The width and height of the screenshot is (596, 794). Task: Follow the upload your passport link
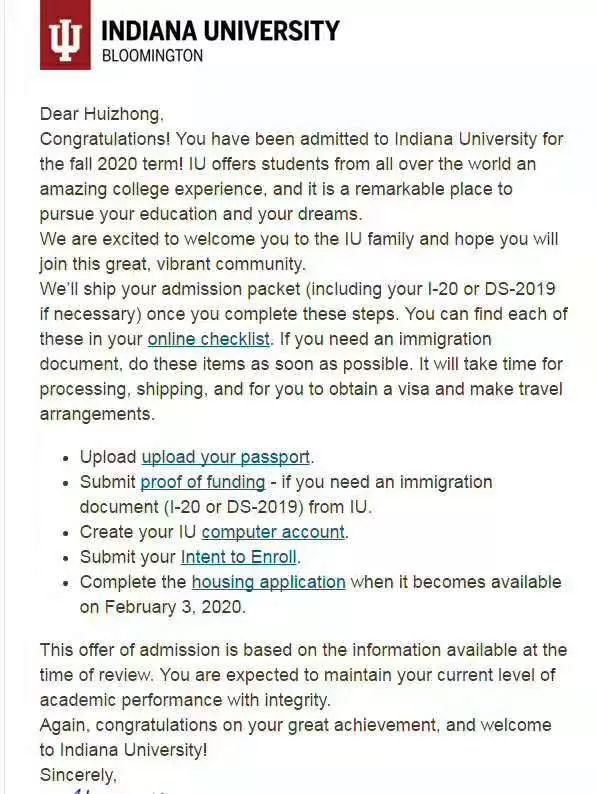click(x=225, y=457)
